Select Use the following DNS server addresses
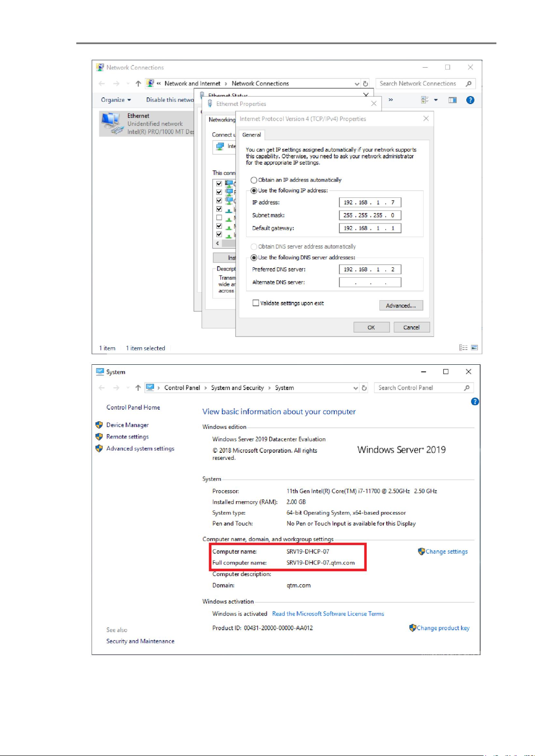This screenshot has width=535, height=756. [254, 258]
